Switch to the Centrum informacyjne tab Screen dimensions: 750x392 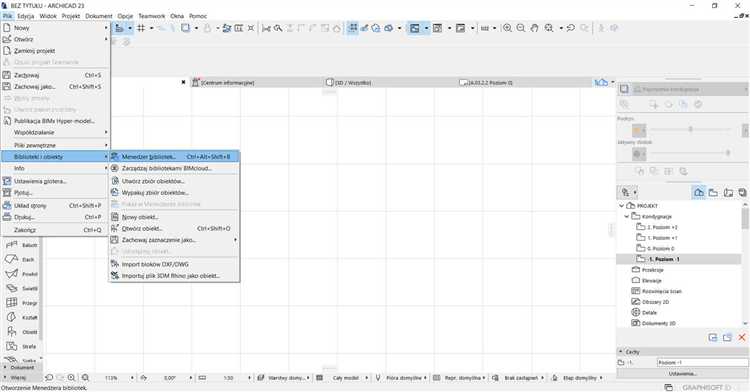click(x=257, y=83)
